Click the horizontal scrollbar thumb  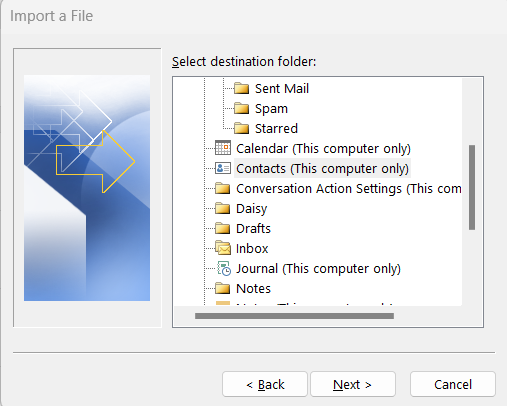pyautogui.click(x=294, y=316)
